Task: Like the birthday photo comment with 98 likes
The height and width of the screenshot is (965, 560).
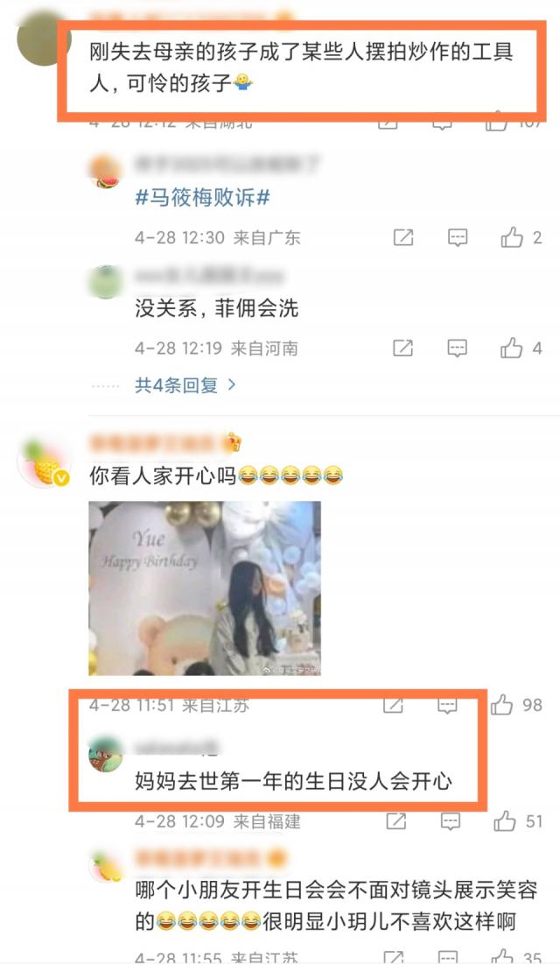Action: click(502, 705)
